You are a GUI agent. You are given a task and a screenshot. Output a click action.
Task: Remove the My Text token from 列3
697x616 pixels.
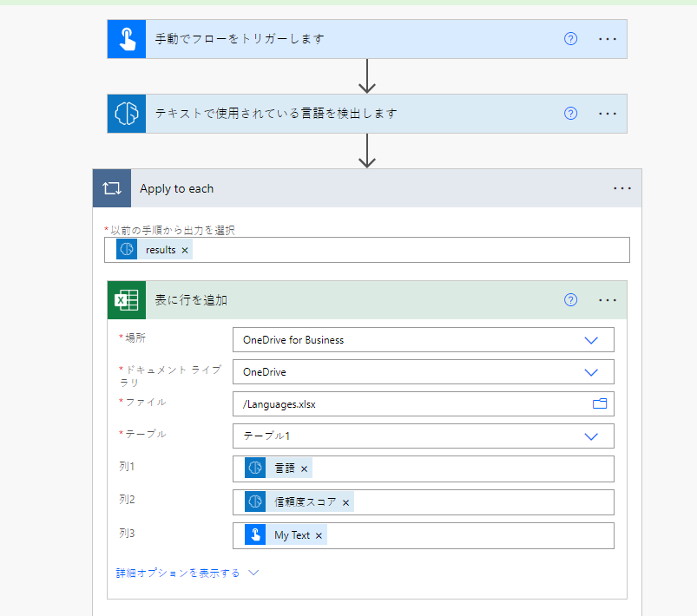click(x=319, y=535)
